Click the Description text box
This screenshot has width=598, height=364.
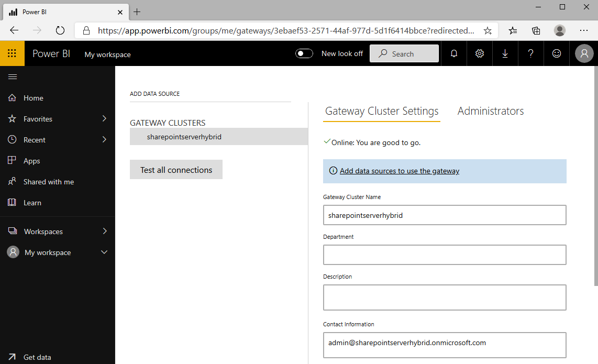click(445, 297)
